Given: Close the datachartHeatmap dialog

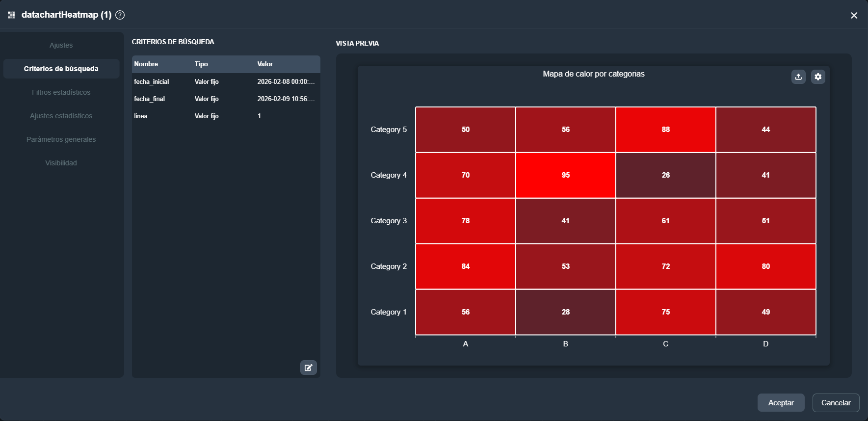Looking at the screenshot, I should (854, 16).
